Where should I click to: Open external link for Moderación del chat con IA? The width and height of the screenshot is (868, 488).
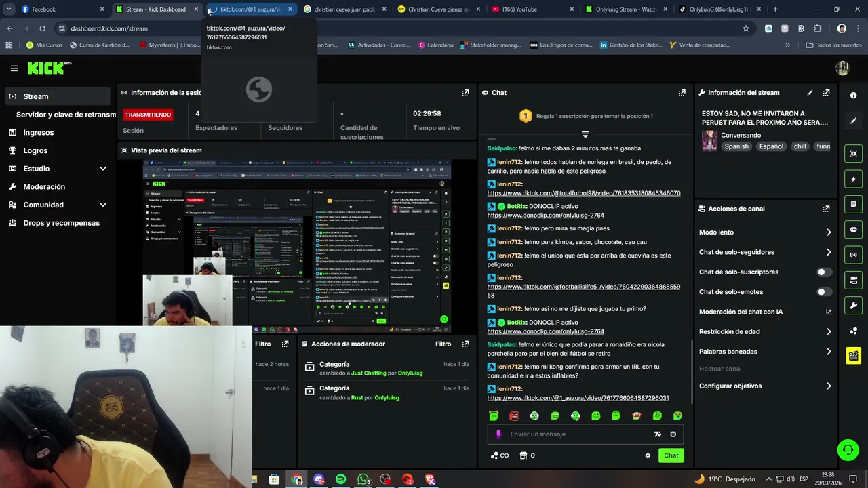[x=828, y=312]
